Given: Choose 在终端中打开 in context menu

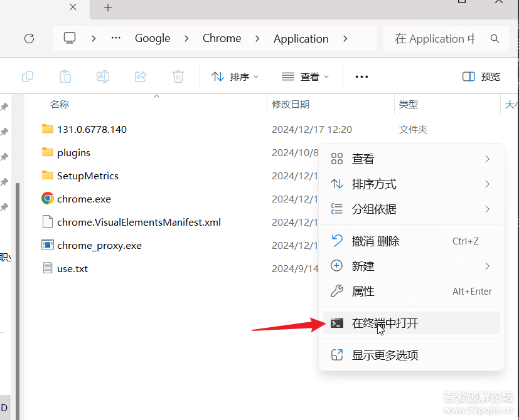Looking at the screenshot, I should (412, 323).
